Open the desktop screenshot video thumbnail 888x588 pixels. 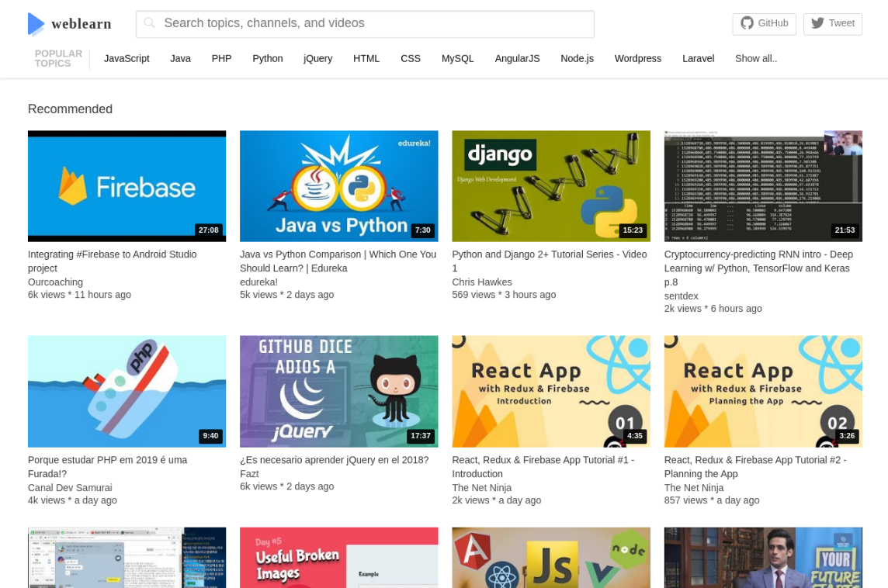tap(127, 558)
